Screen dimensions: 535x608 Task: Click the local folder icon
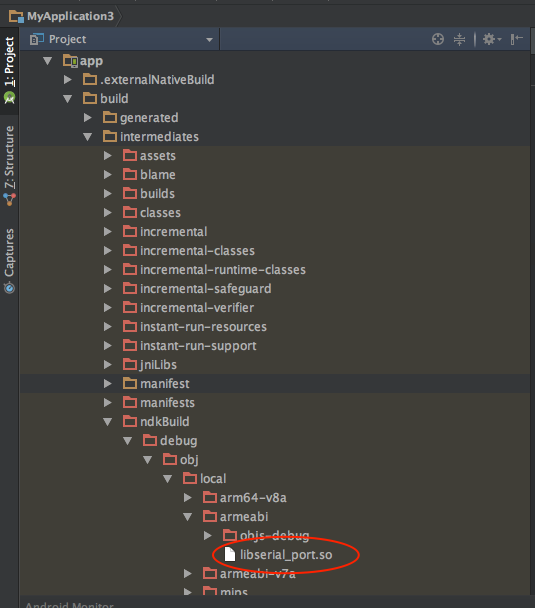[x=190, y=478]
